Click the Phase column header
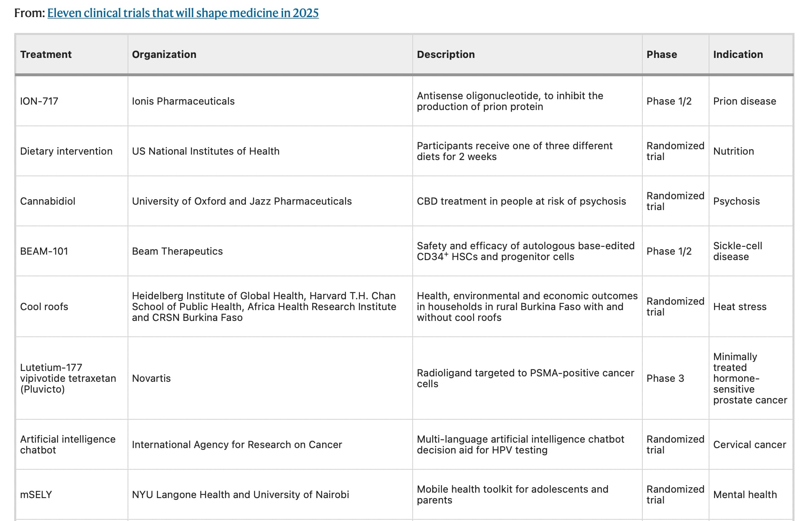812x521 pixels. point(675,54)
